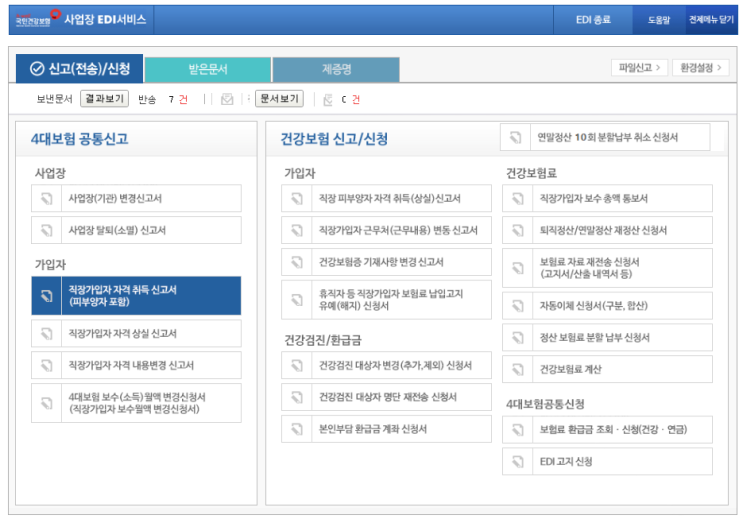Click document icon for 직장가입자 자격 내용변경 신고서
The image size is (743, 519).
pyautogui.click(x=46, y=365)
